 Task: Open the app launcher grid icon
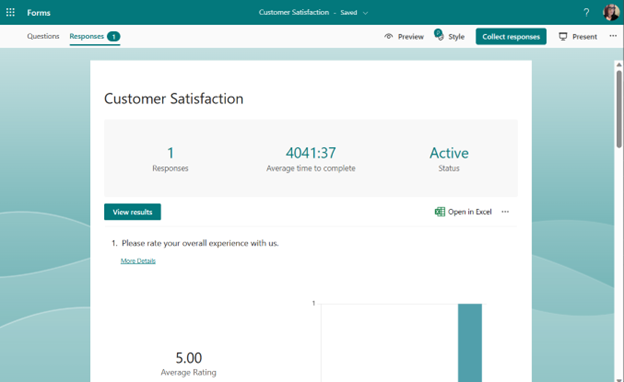click(10, 12)
